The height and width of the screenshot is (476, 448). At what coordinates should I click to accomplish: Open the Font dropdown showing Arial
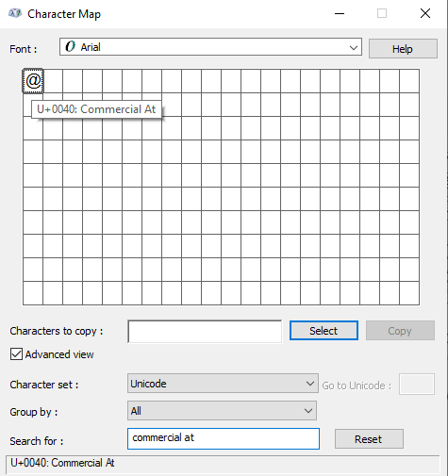(210, 47)
